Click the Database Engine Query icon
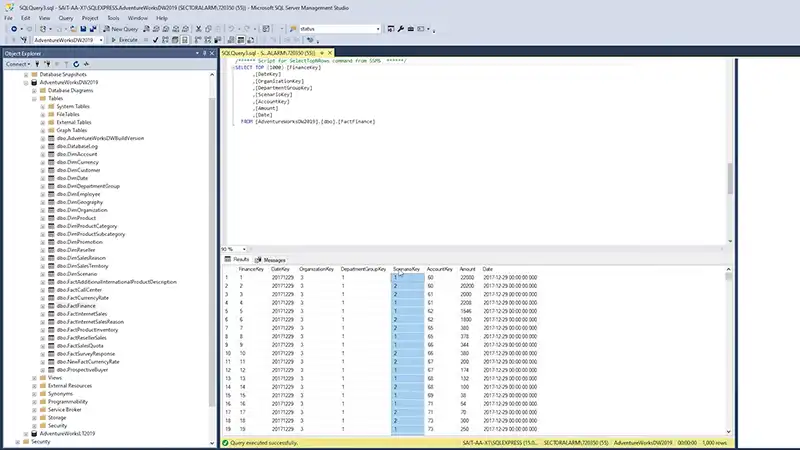 146,29
